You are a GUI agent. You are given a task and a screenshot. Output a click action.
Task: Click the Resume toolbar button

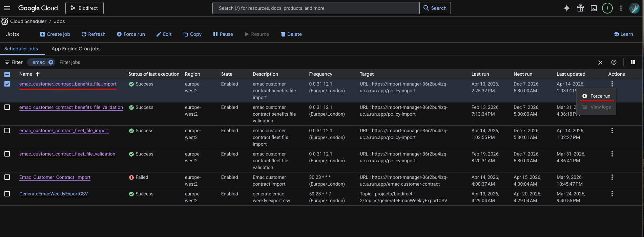(x=257, y=34)
